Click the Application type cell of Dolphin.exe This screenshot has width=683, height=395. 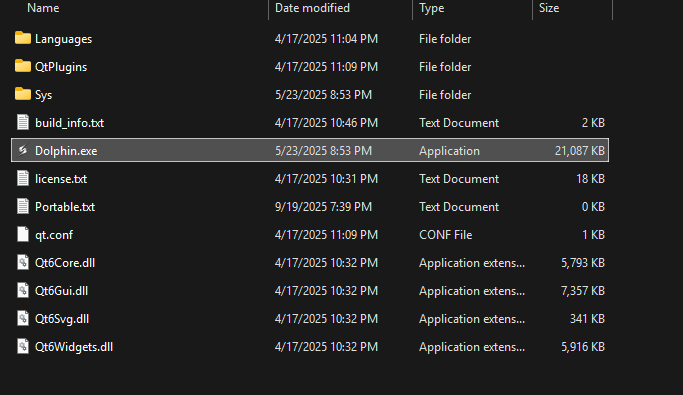(450, 151)
